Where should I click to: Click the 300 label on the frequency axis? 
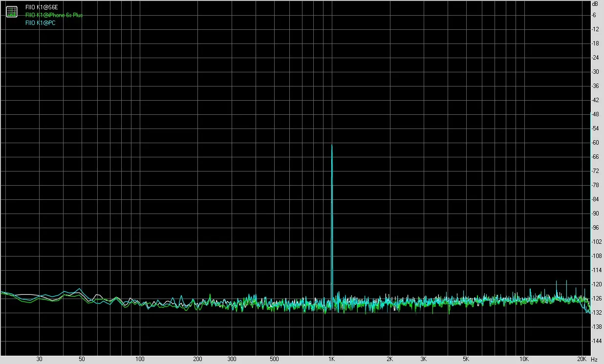[x=231, y=359]
